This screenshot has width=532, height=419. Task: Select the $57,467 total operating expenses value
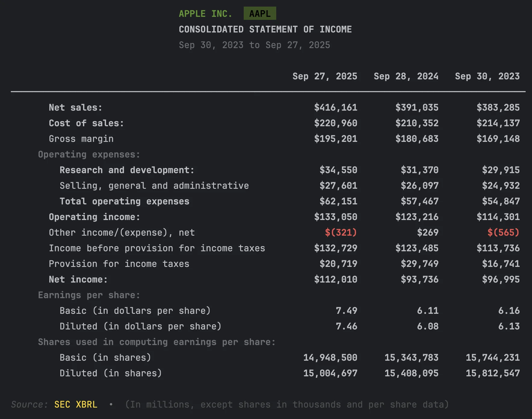point(419,201)
